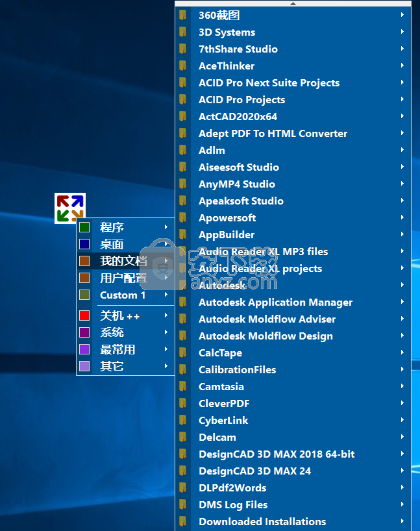Screen dimensions: 420x531
Task: Click the folder icon beside 360截图
Action: pos(182,15)
